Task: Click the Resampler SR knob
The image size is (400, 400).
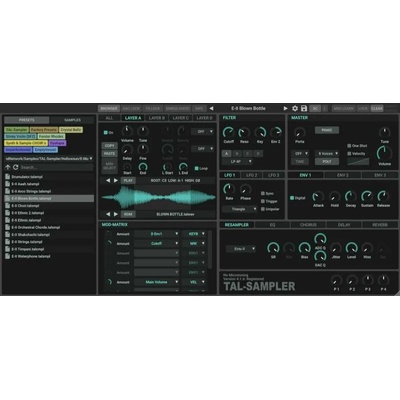Action: click(x=273, y=248)
